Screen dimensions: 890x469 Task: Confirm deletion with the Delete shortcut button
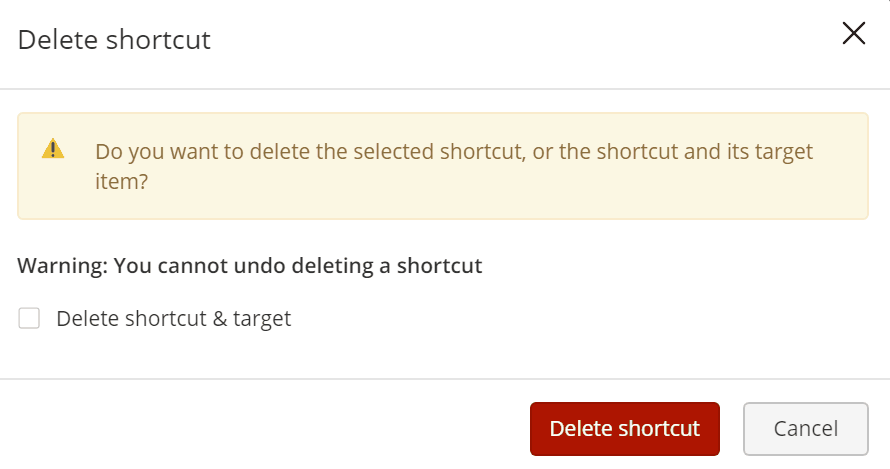(624, 428)
